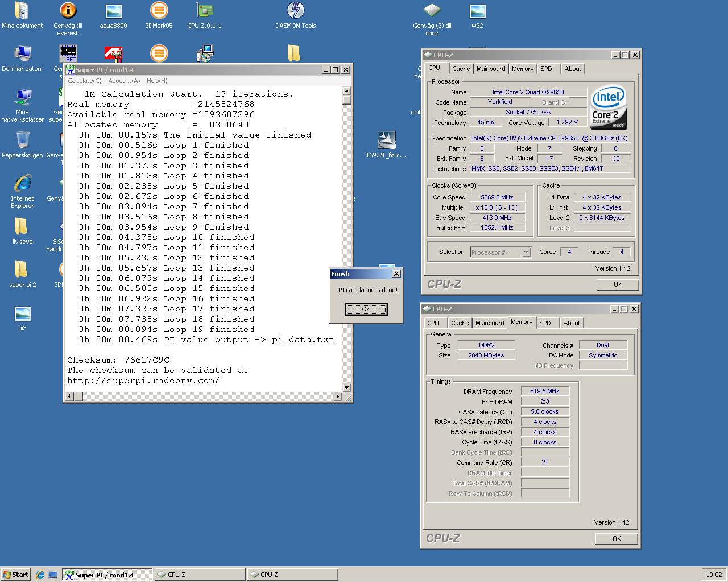Launch the 3DMark05 desktop icon
The image size is (728, 582).
(159, 15)
